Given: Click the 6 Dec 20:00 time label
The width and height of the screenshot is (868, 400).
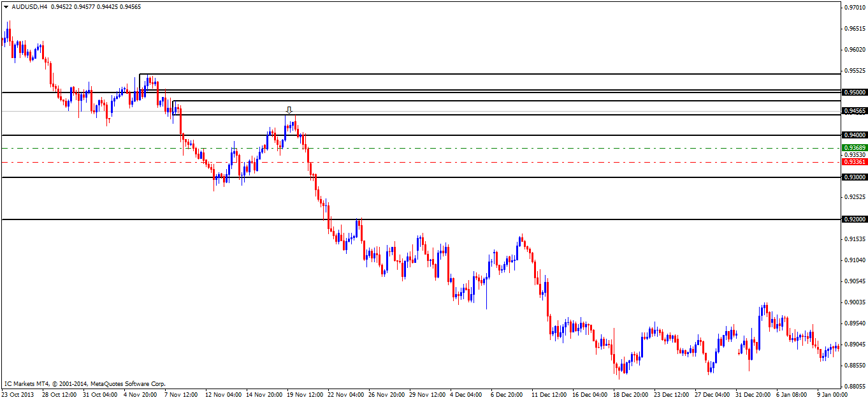Looking at the screenshot, I should point(507,395).
